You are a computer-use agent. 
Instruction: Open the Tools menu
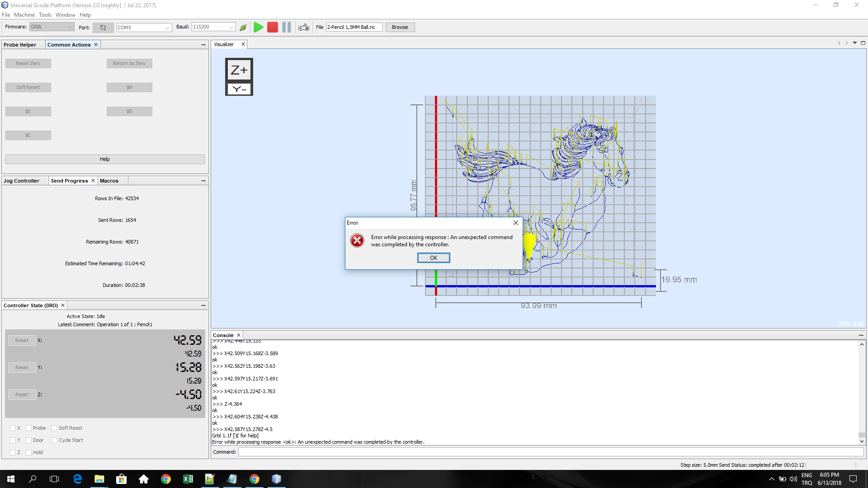click(x=45, y=15)
